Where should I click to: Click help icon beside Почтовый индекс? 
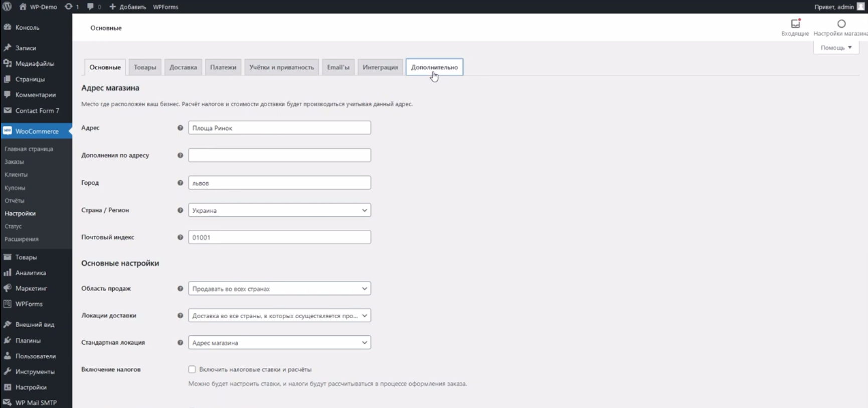pyautogui.click(x=180, y=237)
